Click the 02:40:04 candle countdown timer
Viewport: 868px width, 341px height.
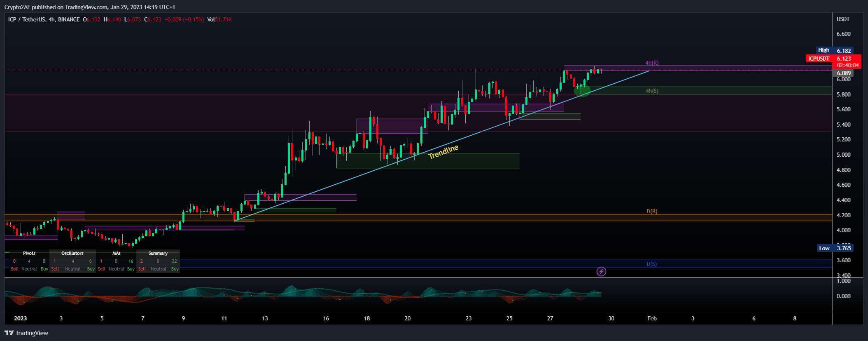pyautogui.click(x=847, y=66)
